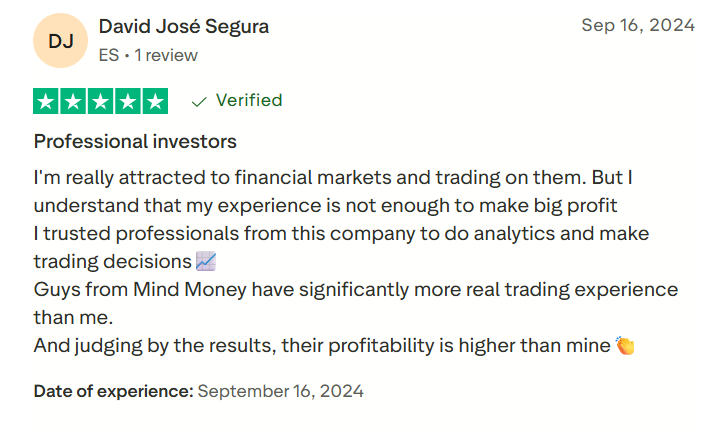Click the chart emoji after "trading decisions"
The height and width of the screenshot is (434, 727).
(x=206, y=262)
